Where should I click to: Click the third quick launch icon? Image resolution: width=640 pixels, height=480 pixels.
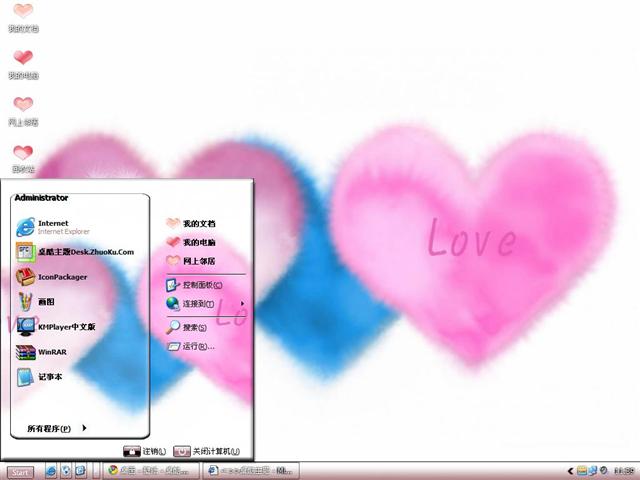pos(80,471)
